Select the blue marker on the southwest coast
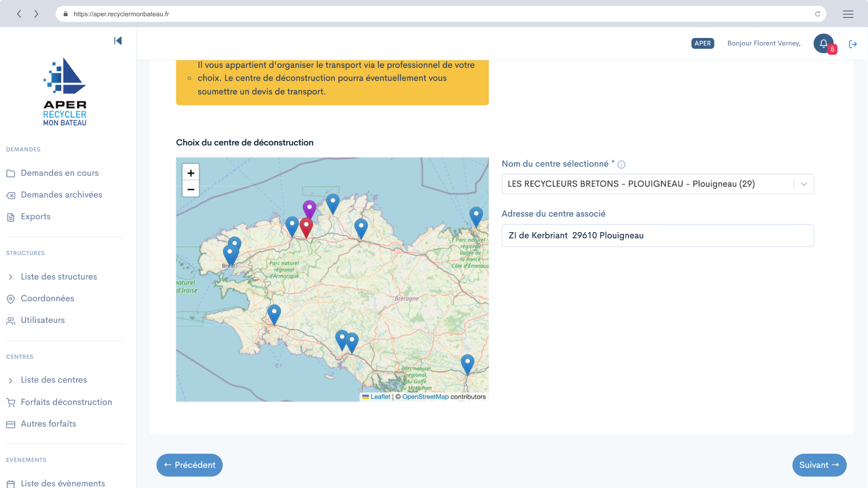 tap(274, 314)
